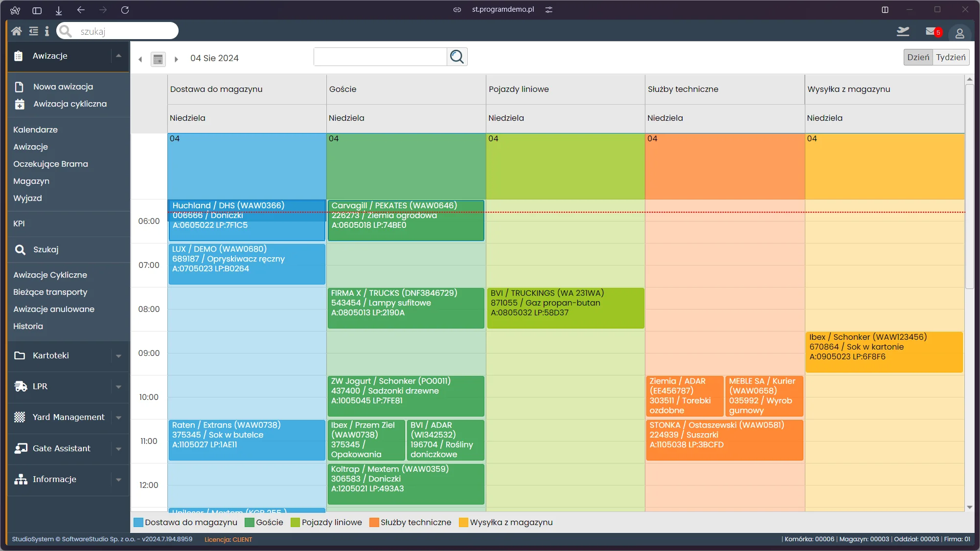
Task: Go to the next day with the right arrow
Action: (176, 59)
